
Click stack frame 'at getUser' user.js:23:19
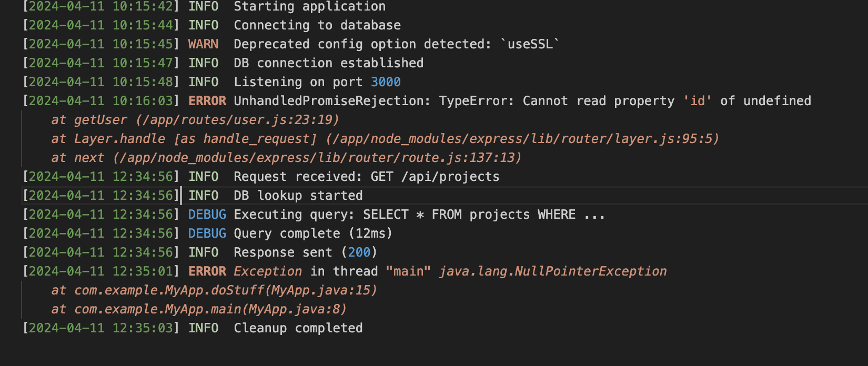click(195, 120)
